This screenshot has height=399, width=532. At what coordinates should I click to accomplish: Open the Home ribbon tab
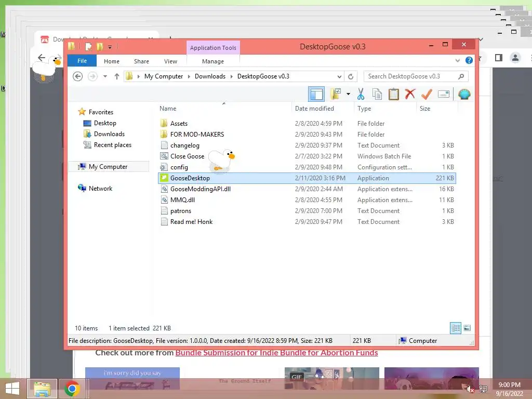[x=112, y=61]
